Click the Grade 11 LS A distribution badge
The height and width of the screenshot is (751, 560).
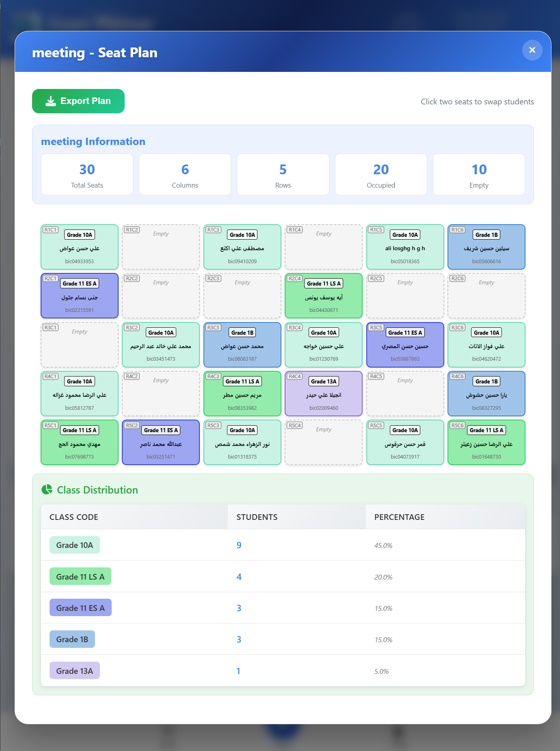tap(80, 576)
